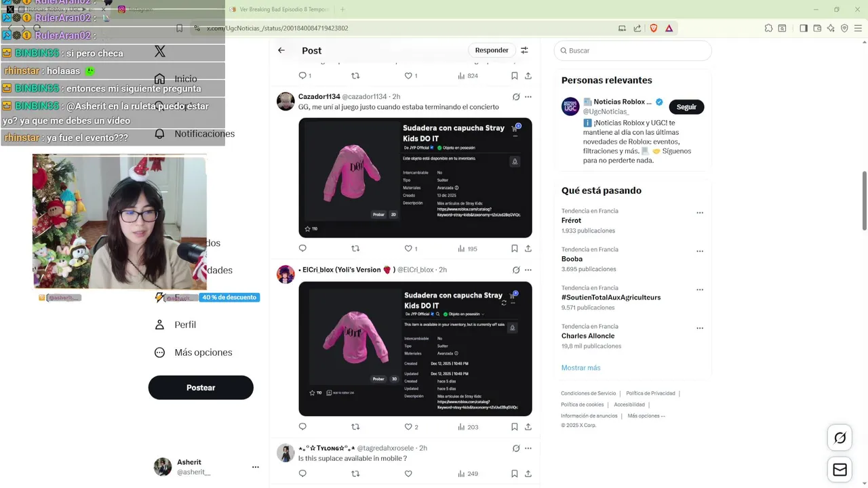Click Mostrar más under trends

(580, 368)
